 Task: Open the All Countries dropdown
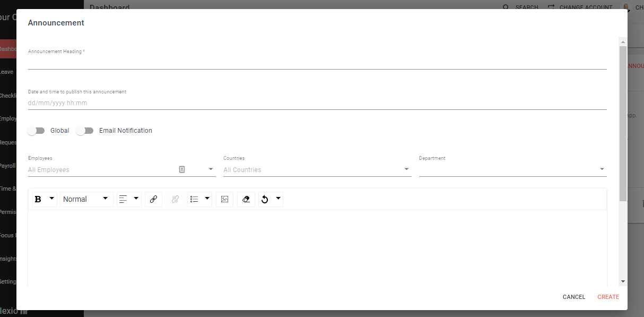(x=317, y=169)
